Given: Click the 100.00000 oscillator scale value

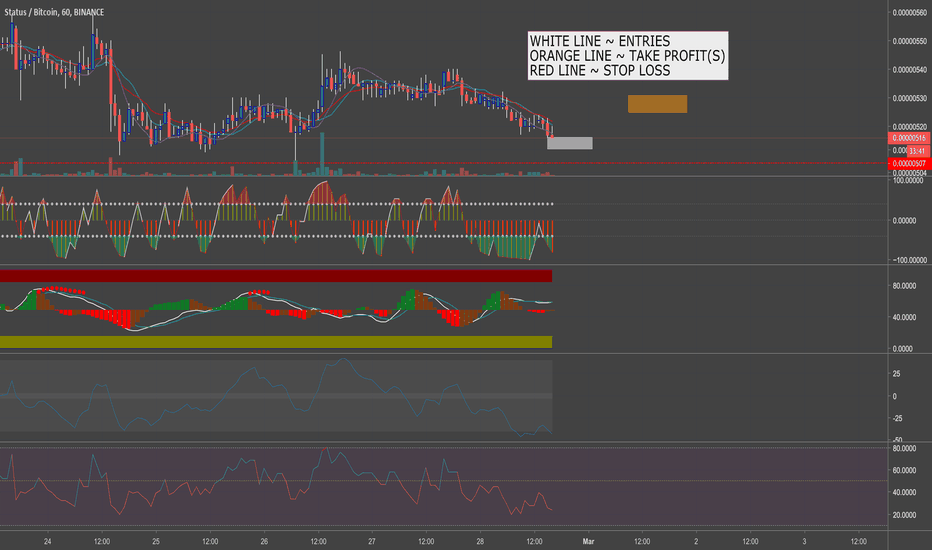Looking at the screenshot, I should pyautogui.click(x=909, y=180).
